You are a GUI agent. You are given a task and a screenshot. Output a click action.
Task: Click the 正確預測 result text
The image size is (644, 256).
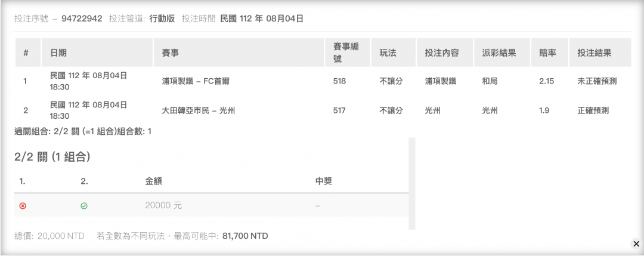tap(593, 110)
